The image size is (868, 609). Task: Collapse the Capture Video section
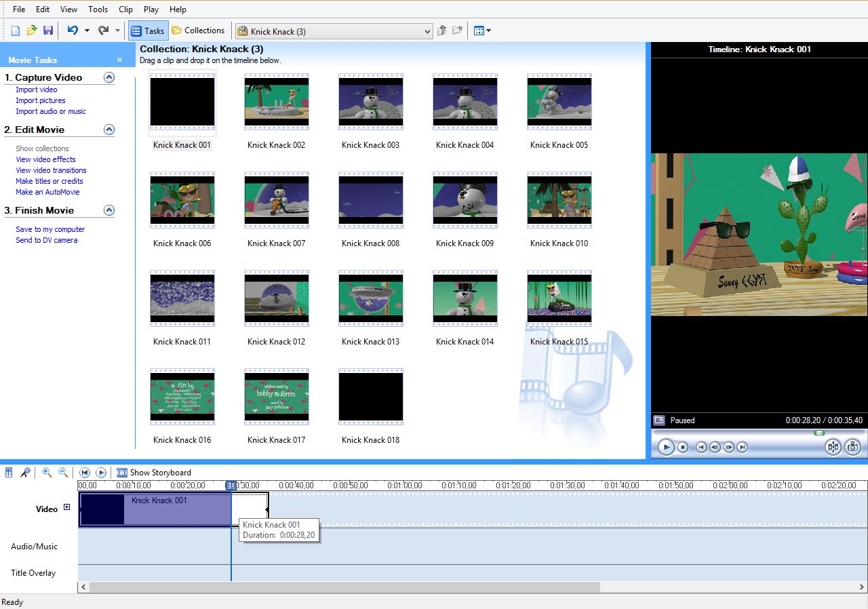click(109, 77)
